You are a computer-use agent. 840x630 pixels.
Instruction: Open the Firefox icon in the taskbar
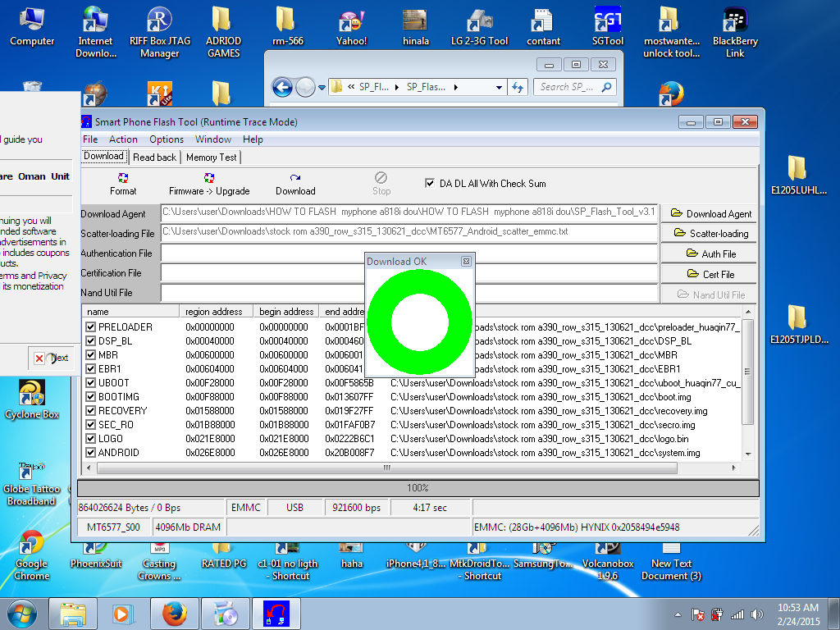tap(173, 614)
